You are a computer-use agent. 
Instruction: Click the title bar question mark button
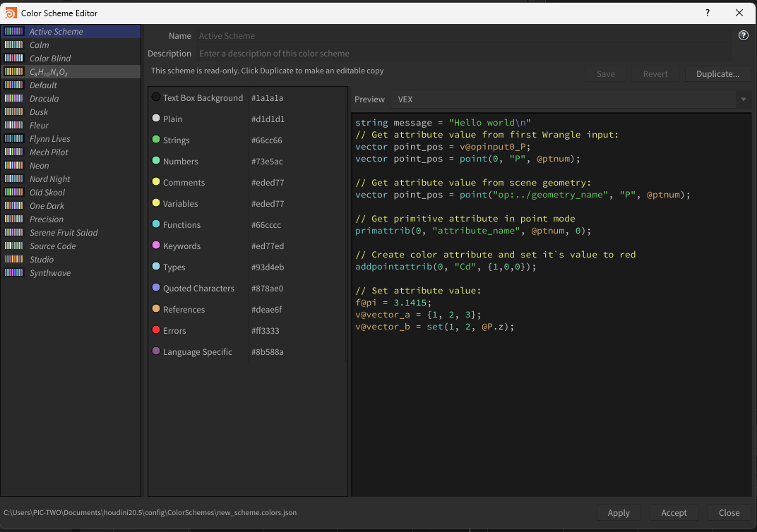point(708,13)
